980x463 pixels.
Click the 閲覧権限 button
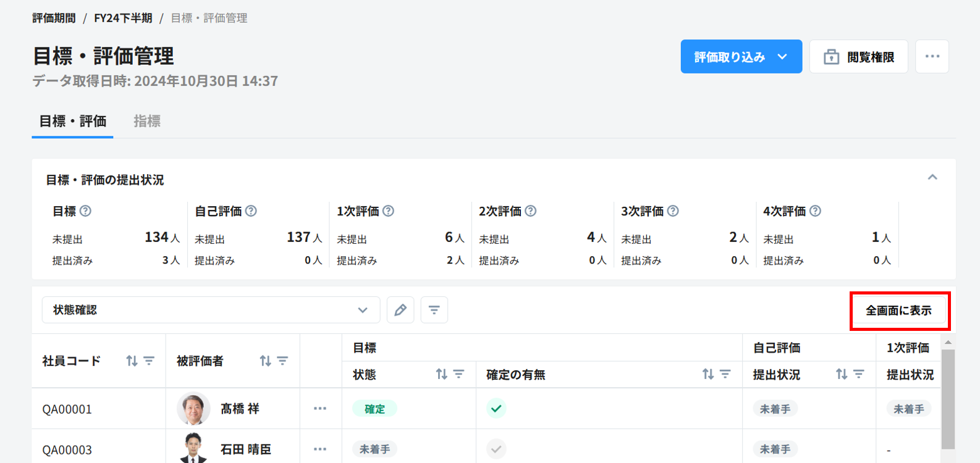pos(858,57)
